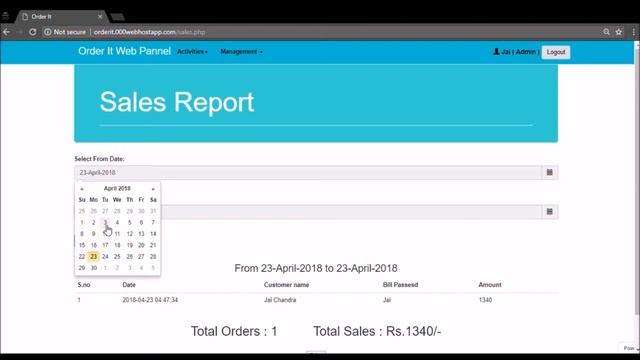The height and width of the screenshot is (360, 640).
Task: Click the 2018-04-23 04:47:34 date cell
Action: tap(150, 300)
